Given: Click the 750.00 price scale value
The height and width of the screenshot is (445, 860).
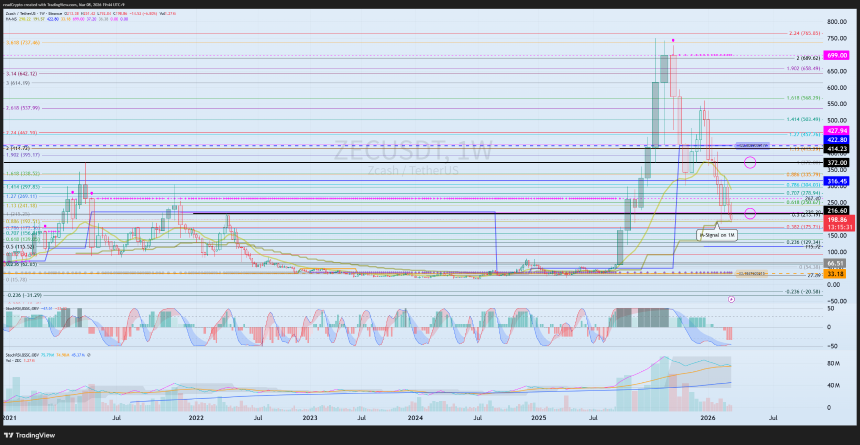Looking at the screenshot, I should [836, 38].
